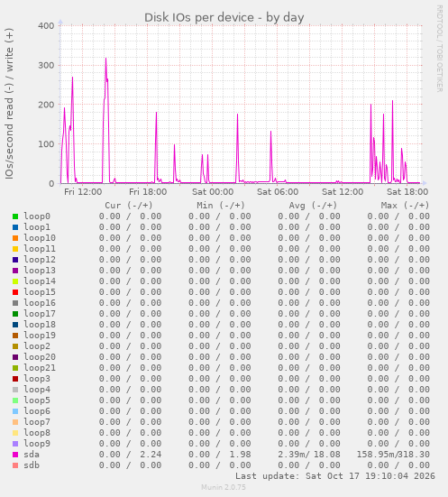Click the loop6 light blue swatch

coord(15,411)
